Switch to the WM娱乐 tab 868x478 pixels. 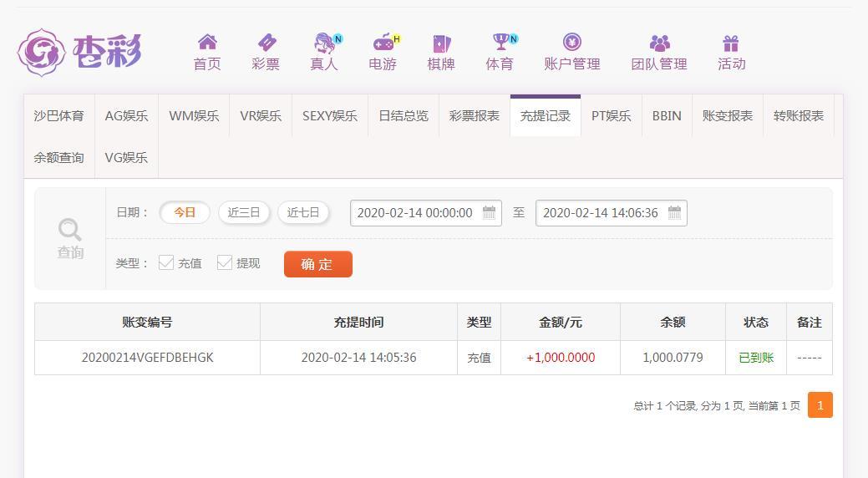(x=194, y=116)
